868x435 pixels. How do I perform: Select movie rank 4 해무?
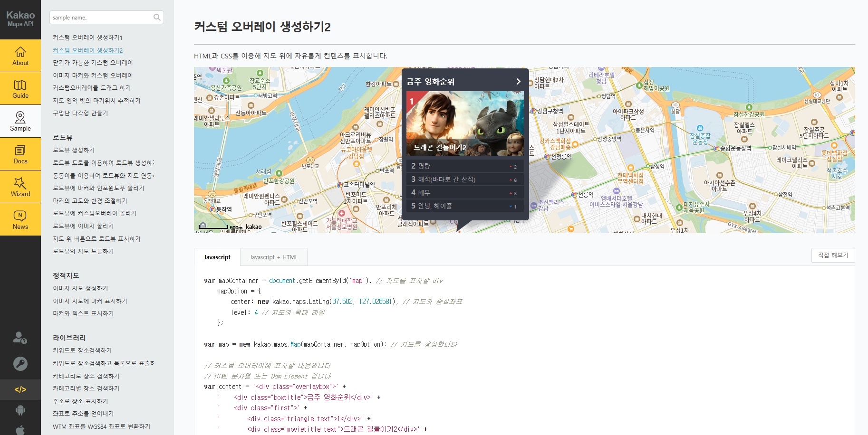click(465, 192)
